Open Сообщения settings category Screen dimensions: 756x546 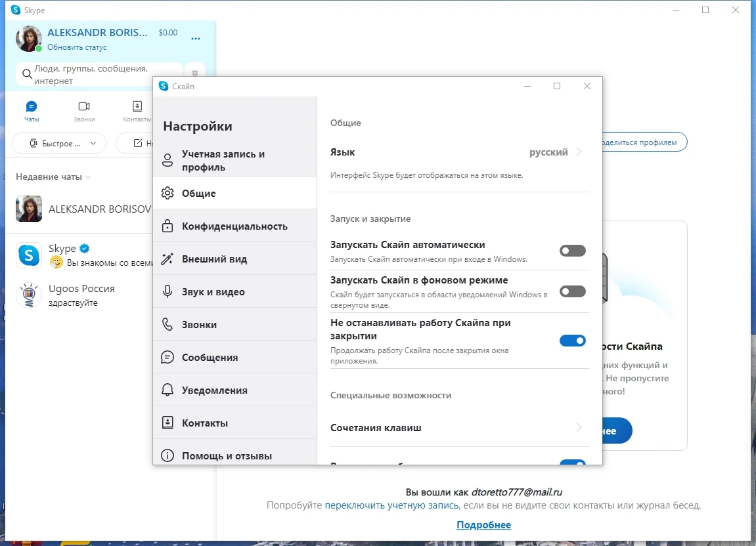point(234,357)
